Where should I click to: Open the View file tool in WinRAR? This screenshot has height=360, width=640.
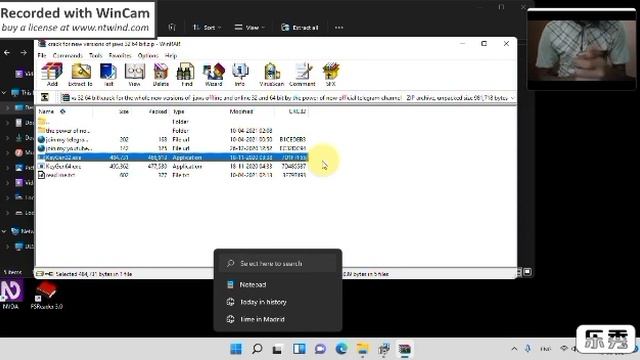point(134,75)
